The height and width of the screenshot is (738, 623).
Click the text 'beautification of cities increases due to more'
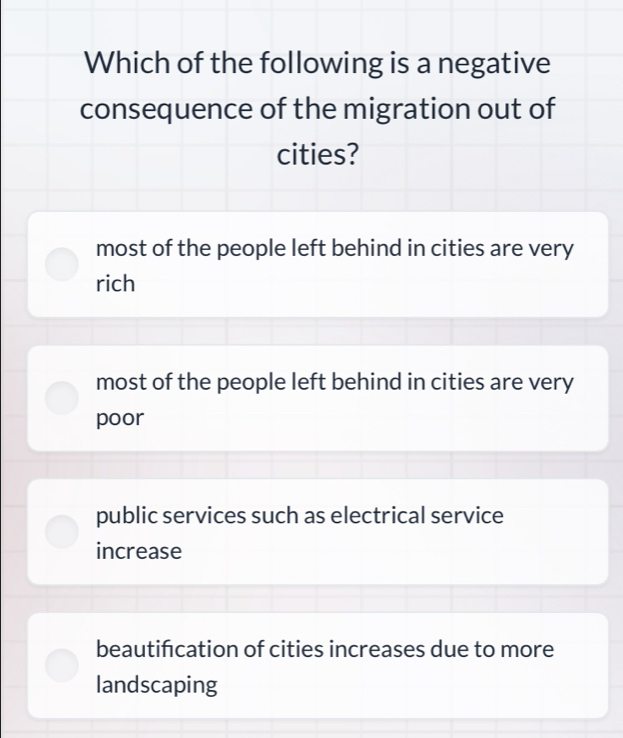click(325, 649)
